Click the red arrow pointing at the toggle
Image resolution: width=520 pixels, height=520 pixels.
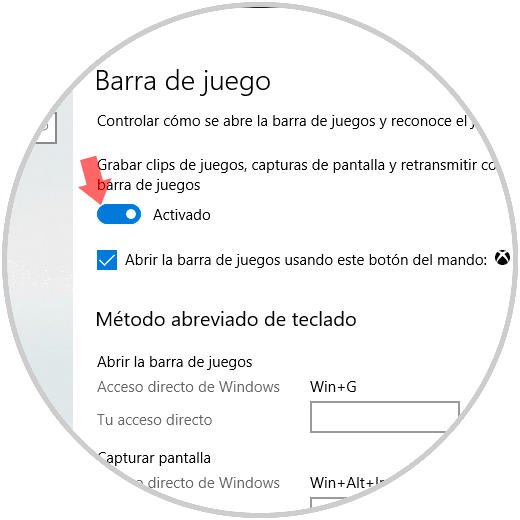[x=94, y=180]
